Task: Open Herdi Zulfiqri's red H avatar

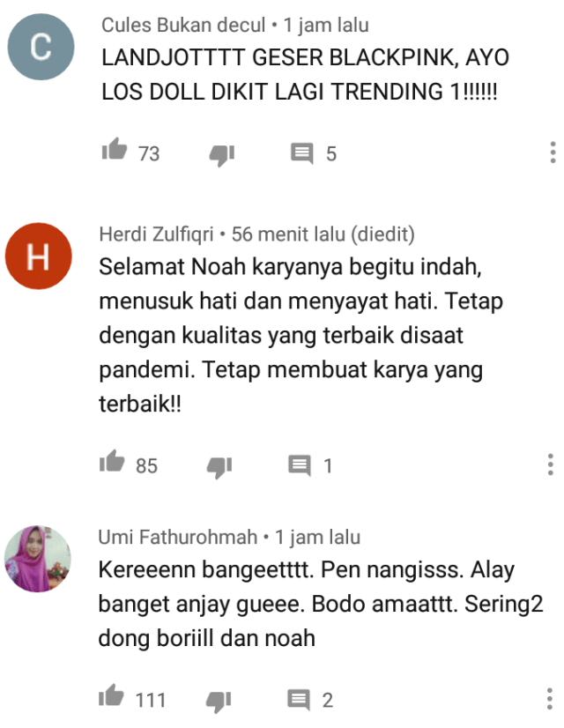Action: click(x=39, y=256)
